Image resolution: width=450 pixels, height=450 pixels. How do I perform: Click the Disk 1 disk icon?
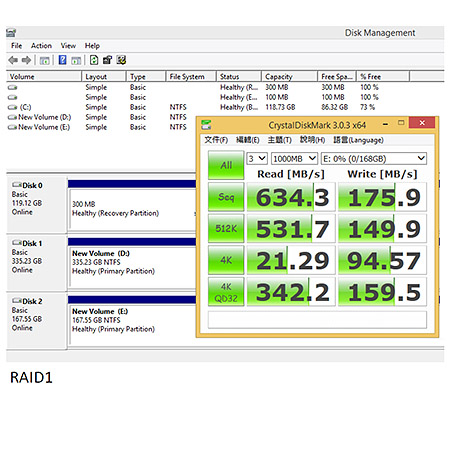(x=17, y=243)
